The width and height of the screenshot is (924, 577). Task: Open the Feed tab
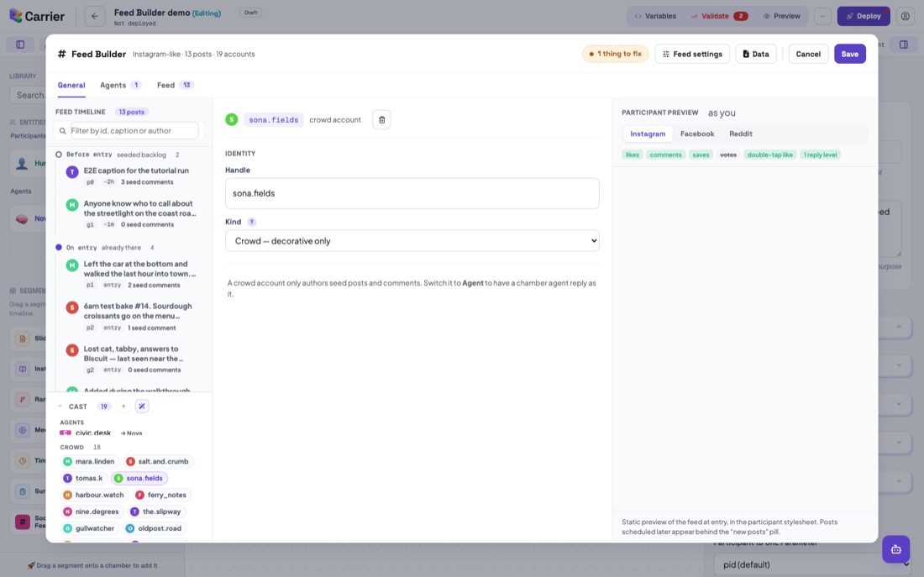[175, 86]
